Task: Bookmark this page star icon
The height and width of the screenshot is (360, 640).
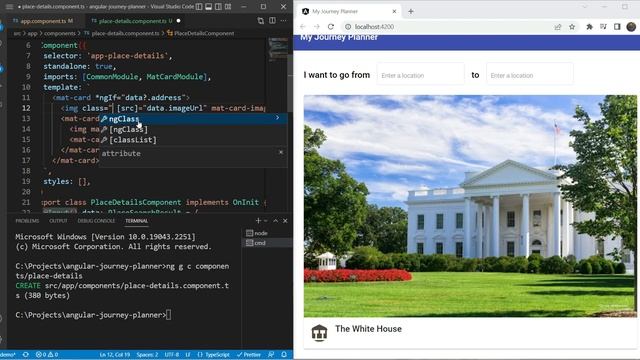Action: [572, 27]
